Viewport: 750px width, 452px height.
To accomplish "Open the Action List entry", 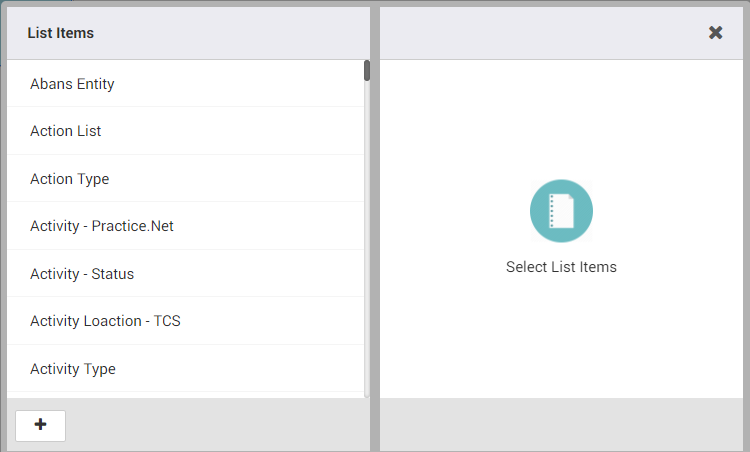I will 66,131.
